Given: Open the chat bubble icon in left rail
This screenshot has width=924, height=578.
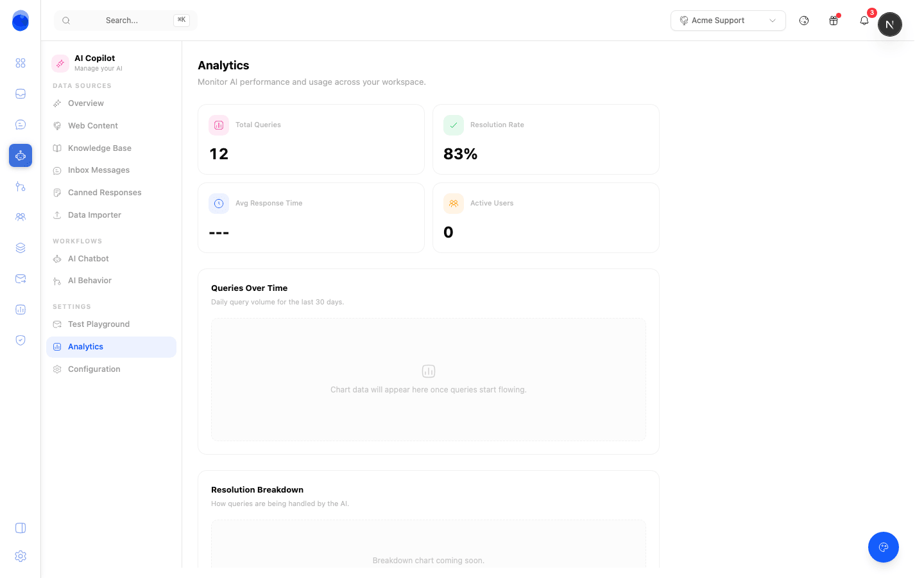Looking at the screenshot, I should point(21,125).
